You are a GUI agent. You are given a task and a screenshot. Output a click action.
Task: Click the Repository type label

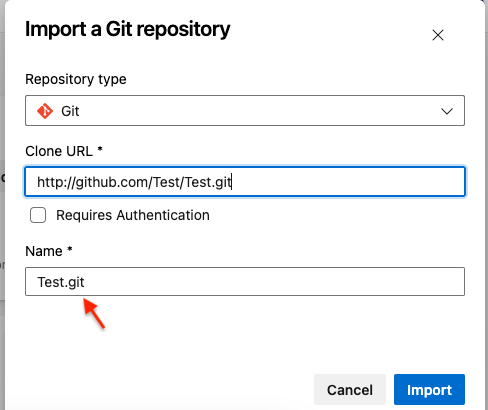(x=76, y=79)
